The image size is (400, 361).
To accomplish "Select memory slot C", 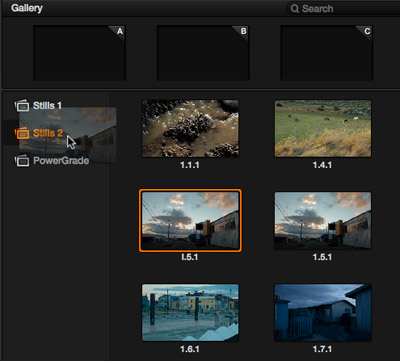I will tap(327, 53).
